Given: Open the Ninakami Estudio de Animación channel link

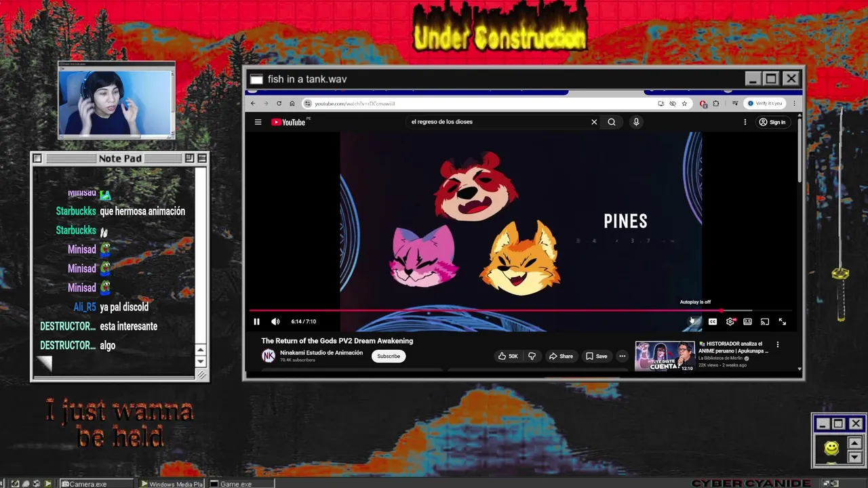Looking at the screenshot, I should tap(321, 352).
